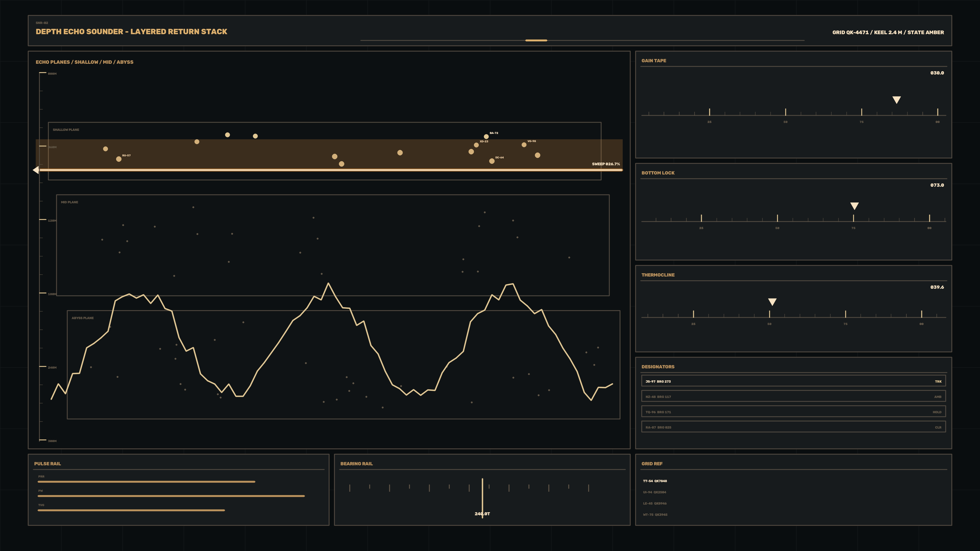Click the 25 tick label on Thermocline
980x551 pixels.
tap(693, 324)
